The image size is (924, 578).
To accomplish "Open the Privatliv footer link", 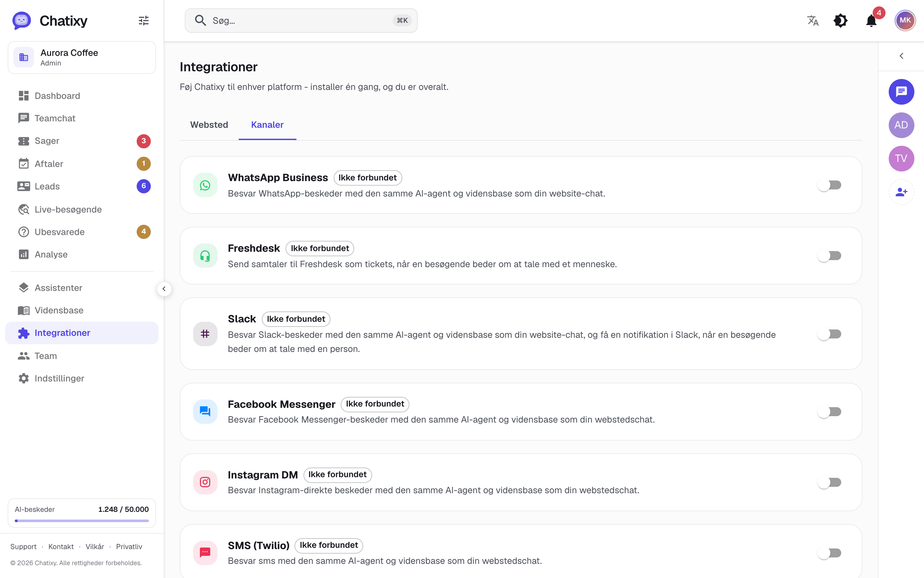I will (129, 547).
